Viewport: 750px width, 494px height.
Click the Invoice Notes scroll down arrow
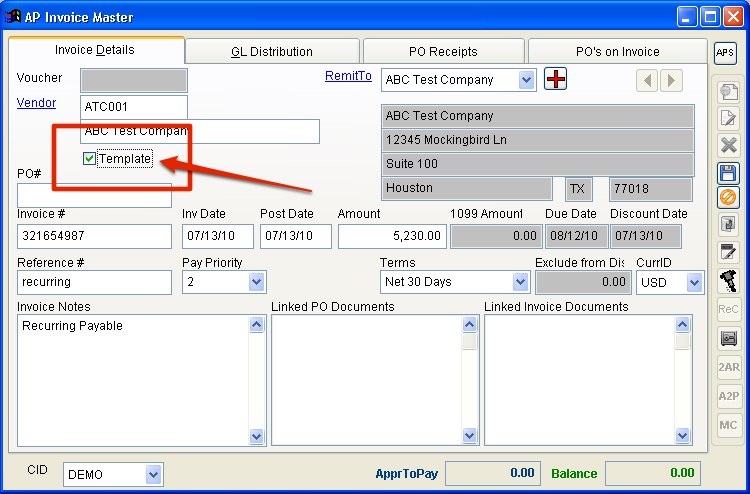pyautogui.click(x=256, y=437)
